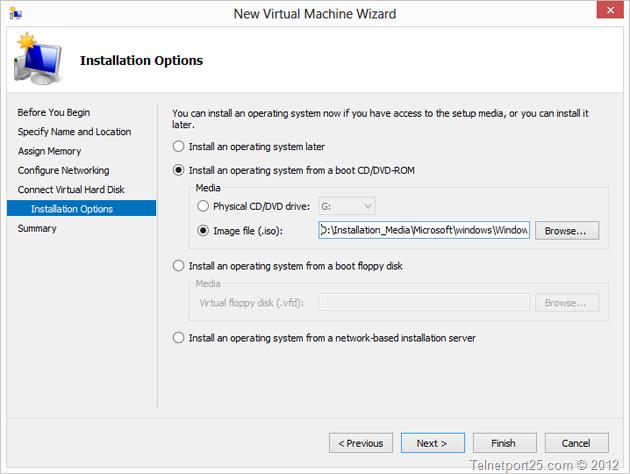
Task: Click the ISO image file path field
Action: (x=424, y=230)
